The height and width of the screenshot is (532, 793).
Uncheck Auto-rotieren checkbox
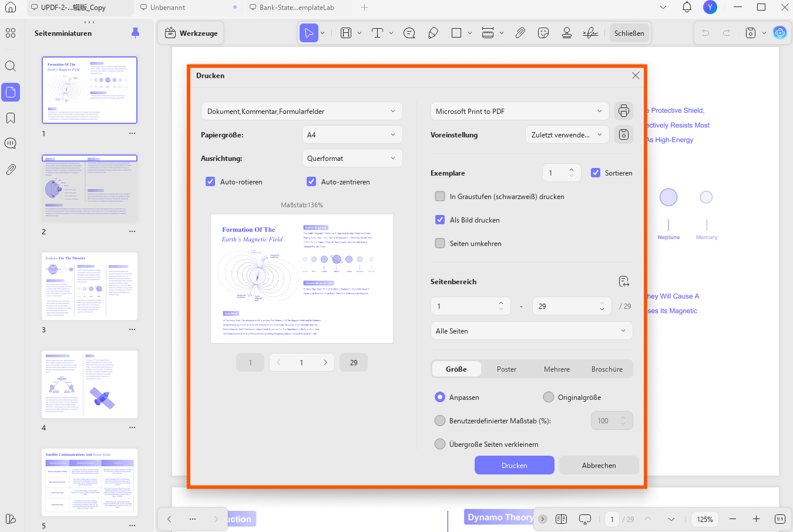coord(210,181)
